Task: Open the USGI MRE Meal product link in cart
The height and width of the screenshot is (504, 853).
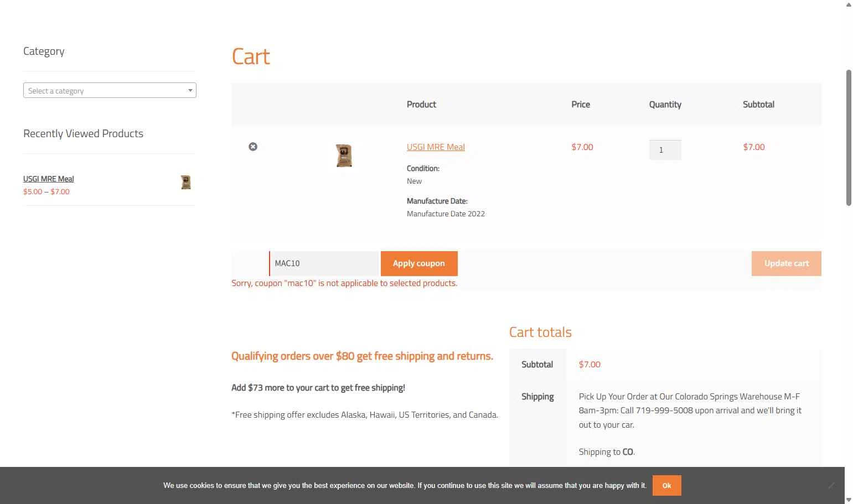Action: tap(436, 147)
